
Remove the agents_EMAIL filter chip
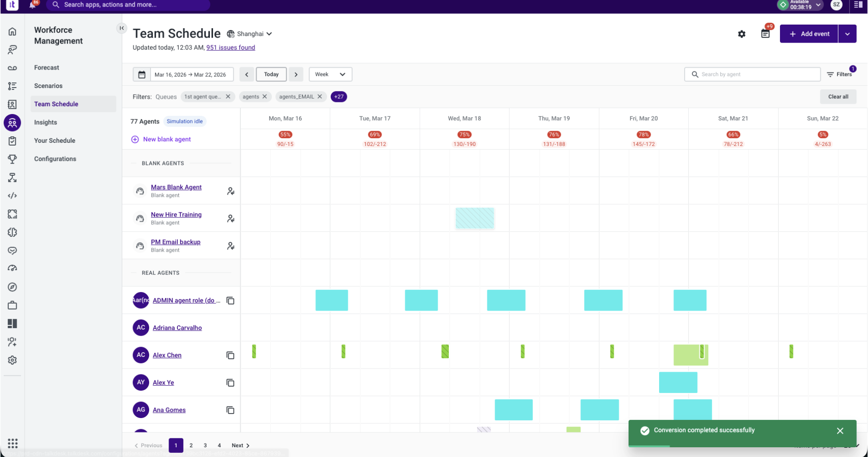tap(320, 97)
